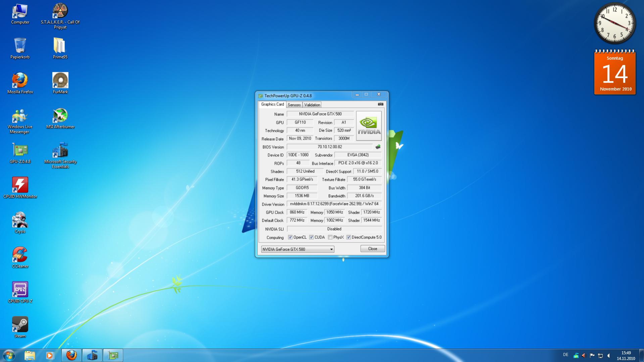Click the Bandwidth field 201.6 GB/s
The width and height of the screenshot is (644, 362).
pos(364,196)
